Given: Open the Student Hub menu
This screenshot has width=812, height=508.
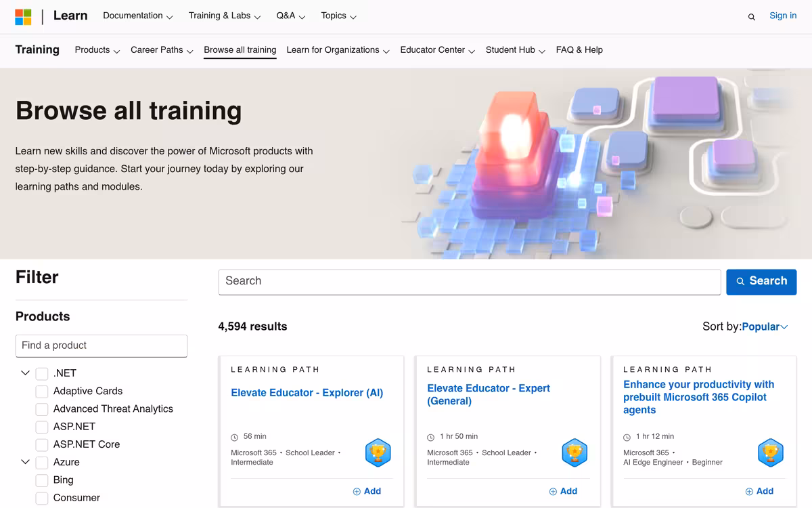Looking at the screenshot, I should click(x=516, y=50).
